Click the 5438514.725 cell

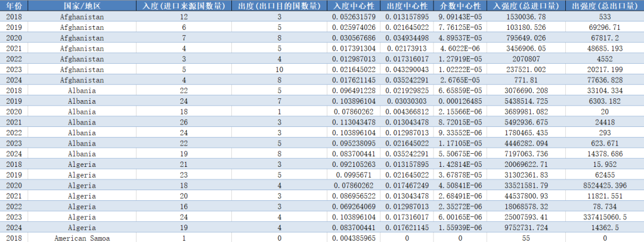[x=526, y=101]
